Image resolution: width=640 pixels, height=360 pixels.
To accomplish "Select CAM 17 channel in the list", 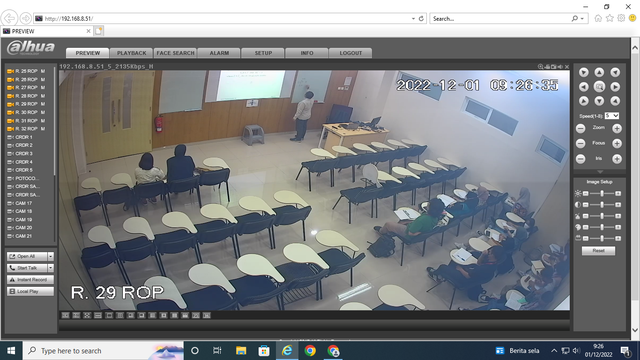I will [24, 203].
